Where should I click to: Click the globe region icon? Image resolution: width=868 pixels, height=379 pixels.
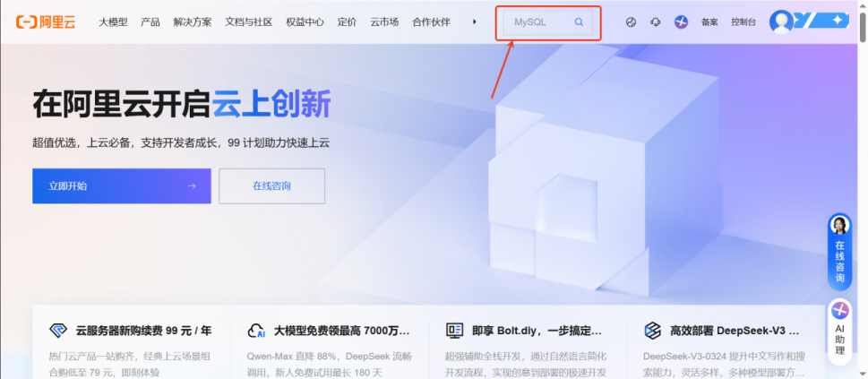pyautogui.click(x=632, y=22)
